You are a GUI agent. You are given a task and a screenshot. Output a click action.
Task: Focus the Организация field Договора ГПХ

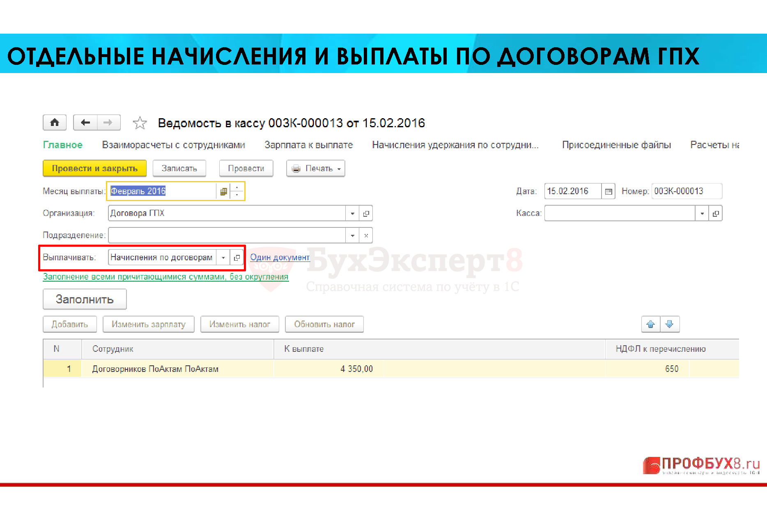227,213
